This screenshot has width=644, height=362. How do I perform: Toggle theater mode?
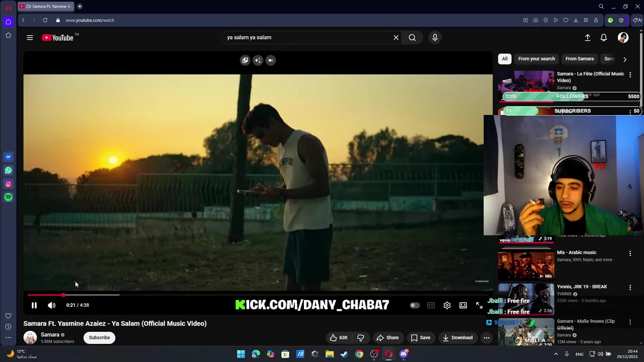[x=463, y=305]
